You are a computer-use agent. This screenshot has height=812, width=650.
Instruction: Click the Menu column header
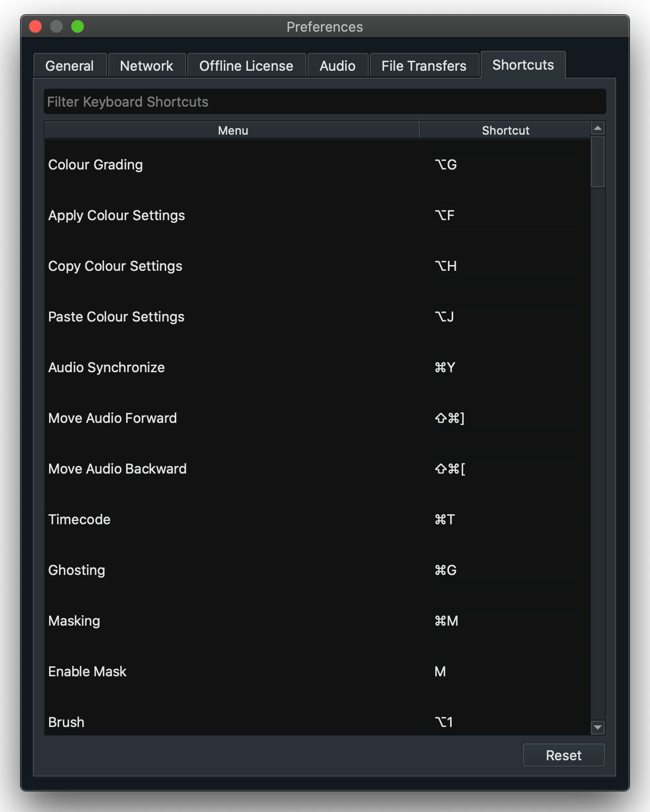(233, 130)
